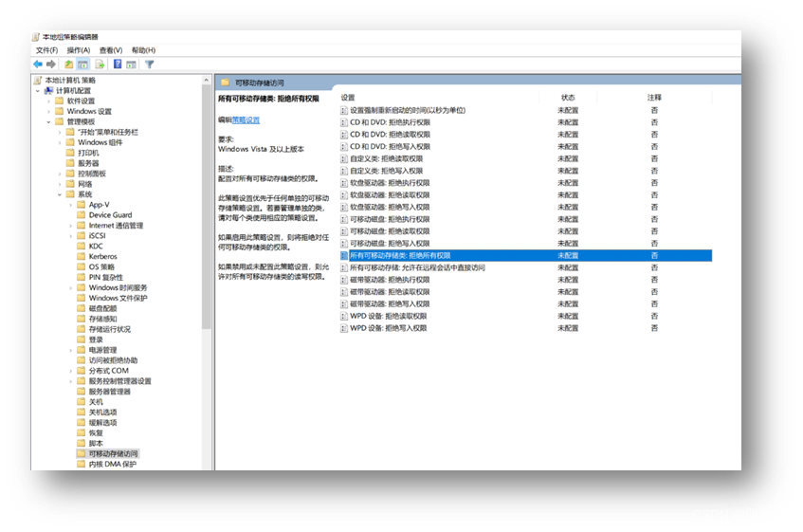
Task: Select WPD 设备: 拒绝读取权限 policy
Action: click(526, 316)
